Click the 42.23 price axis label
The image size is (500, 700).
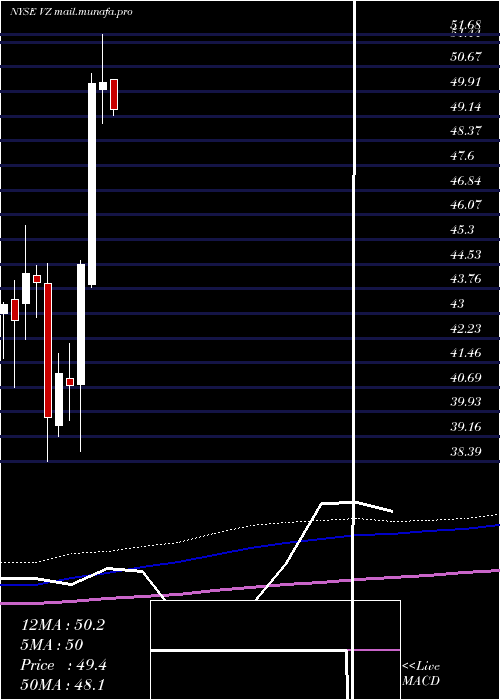click(466, 329)
